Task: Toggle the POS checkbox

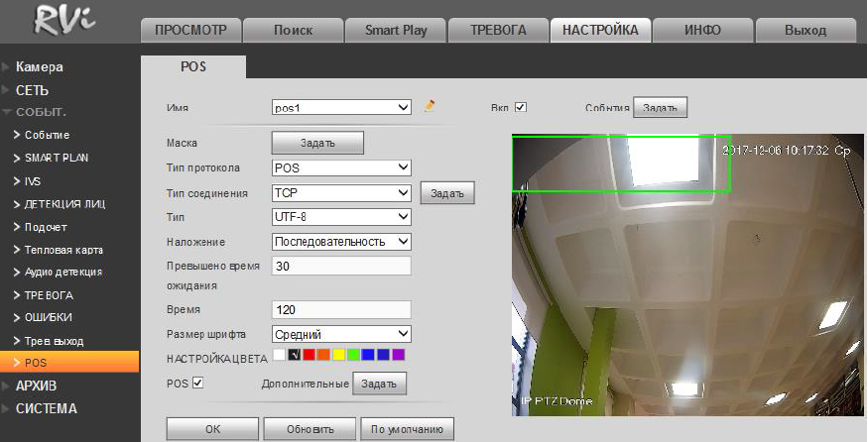Action: (196, 383)
